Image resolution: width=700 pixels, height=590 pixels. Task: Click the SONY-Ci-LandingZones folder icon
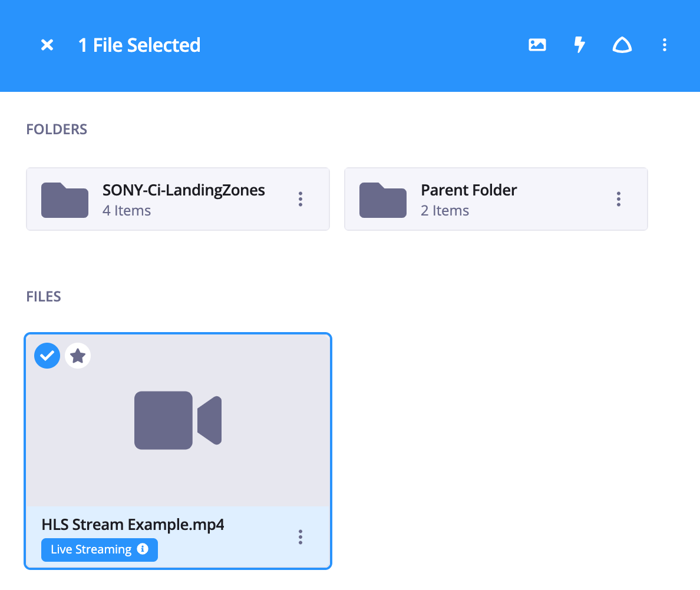pos(65,200)
